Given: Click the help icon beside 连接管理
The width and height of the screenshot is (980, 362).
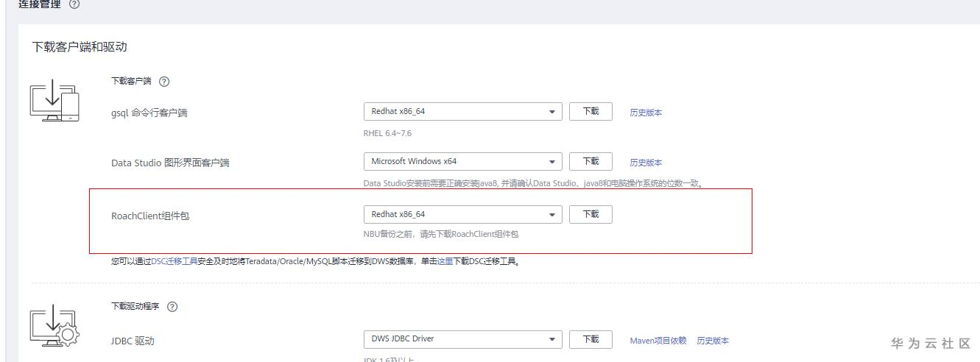Looking at the screenshot, I should 74,4.
